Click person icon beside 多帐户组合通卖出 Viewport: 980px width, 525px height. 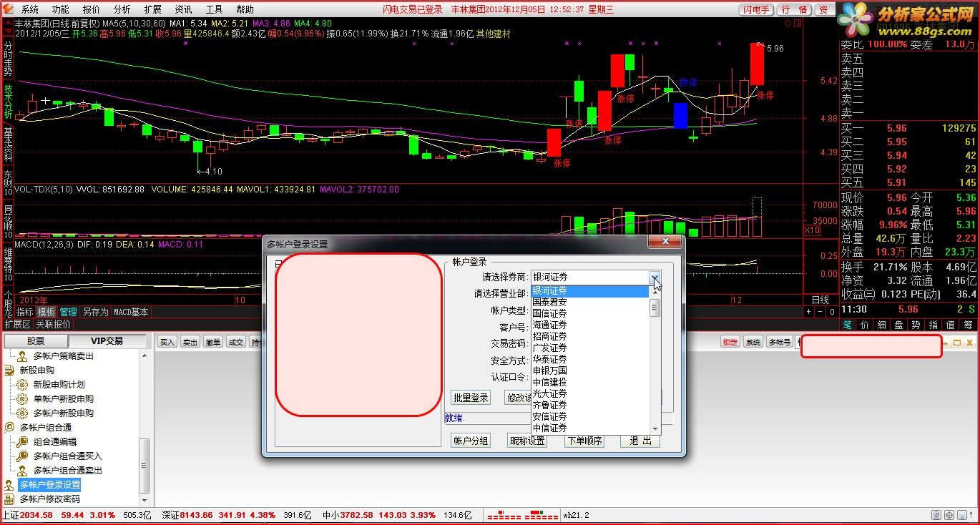click(x=22, y=471)
